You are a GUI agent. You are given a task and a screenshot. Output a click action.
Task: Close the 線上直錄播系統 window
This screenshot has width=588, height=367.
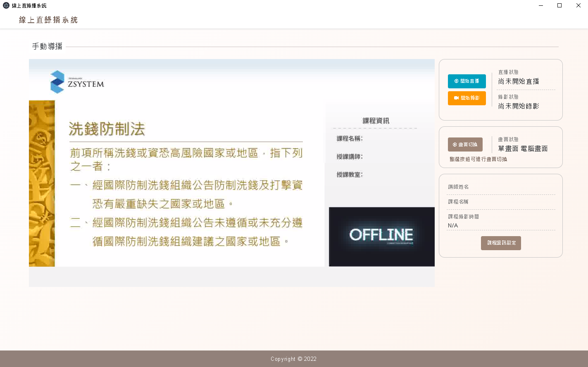click(x=578, y=5)
